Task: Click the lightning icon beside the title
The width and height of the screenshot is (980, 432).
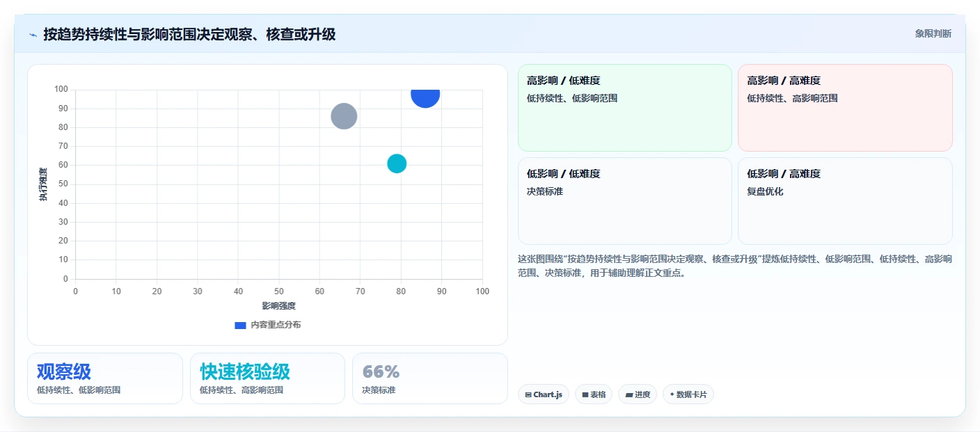Action: pos(33,35)
